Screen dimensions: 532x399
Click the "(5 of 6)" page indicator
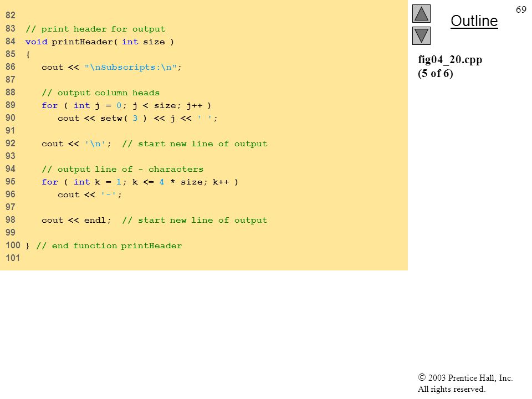(436, 73)
